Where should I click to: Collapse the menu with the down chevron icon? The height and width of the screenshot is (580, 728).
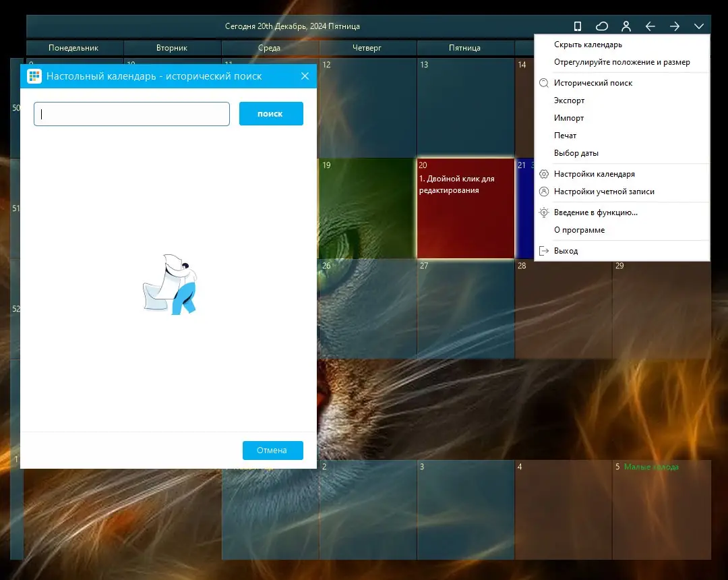pos(699,26)
